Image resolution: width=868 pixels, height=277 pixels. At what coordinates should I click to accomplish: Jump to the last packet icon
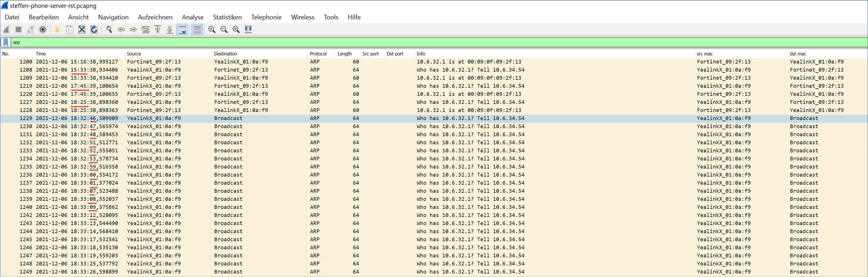point(170,30)
